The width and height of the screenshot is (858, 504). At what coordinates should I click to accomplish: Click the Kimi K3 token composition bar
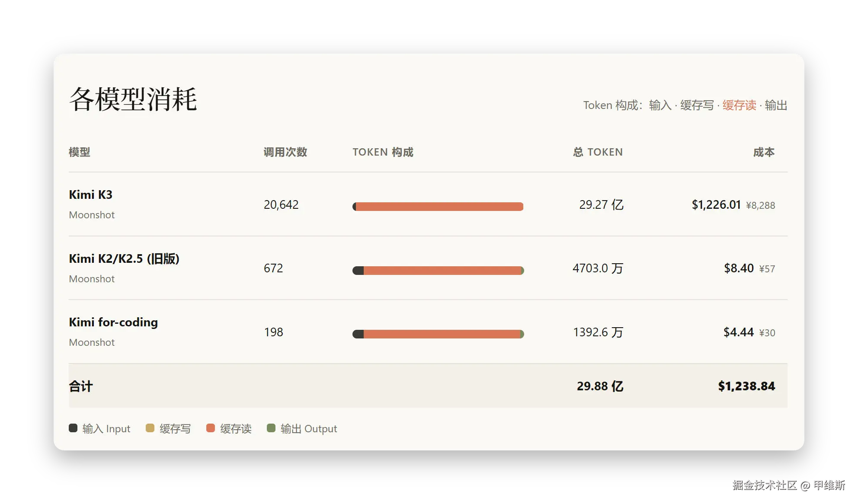click(x=438, y=207)
